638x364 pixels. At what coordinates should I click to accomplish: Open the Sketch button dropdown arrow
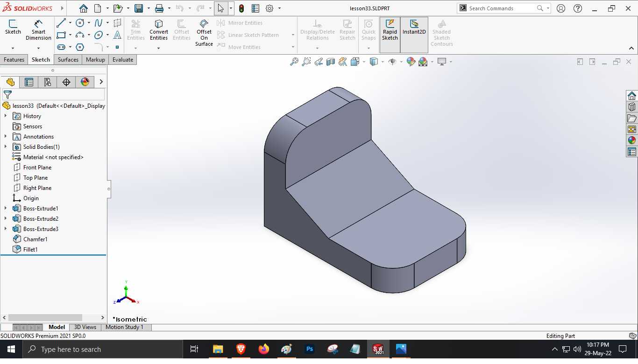pos(13,48)
